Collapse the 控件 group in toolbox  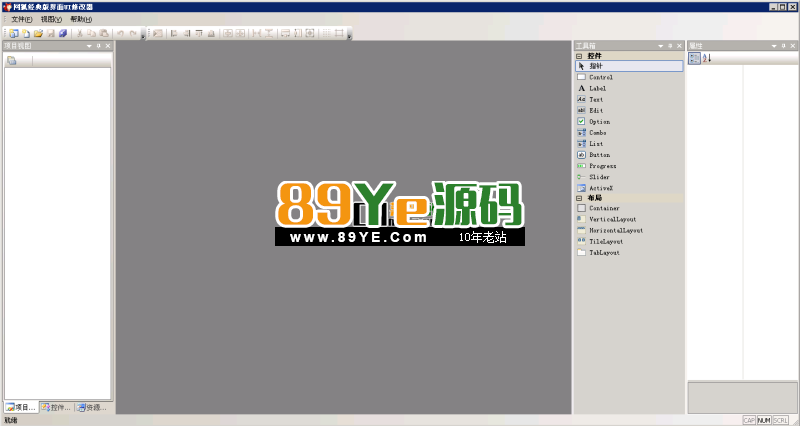pos(580,56)
